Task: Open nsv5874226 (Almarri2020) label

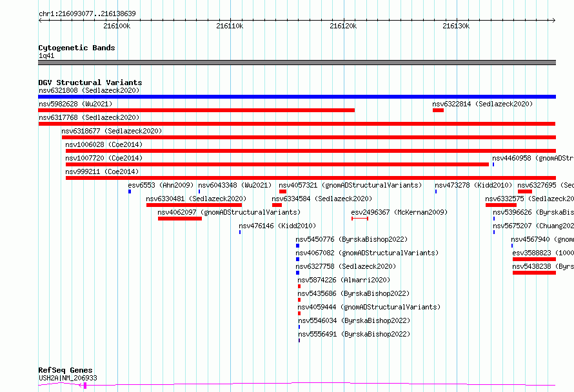Action: point(344,280)
